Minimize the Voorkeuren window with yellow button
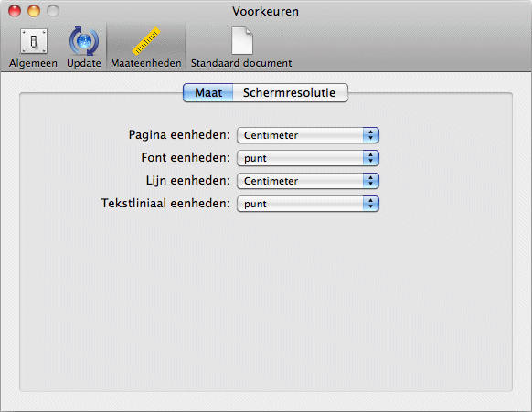The width and height of the screenshot is (532, 412). (x=34, y=11)
